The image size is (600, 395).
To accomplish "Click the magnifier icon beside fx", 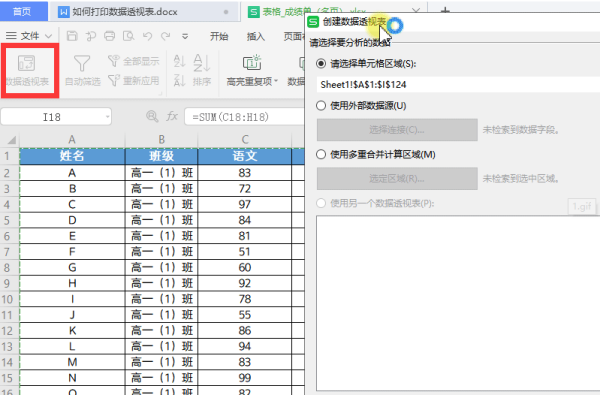I will [x=152, y=116].
